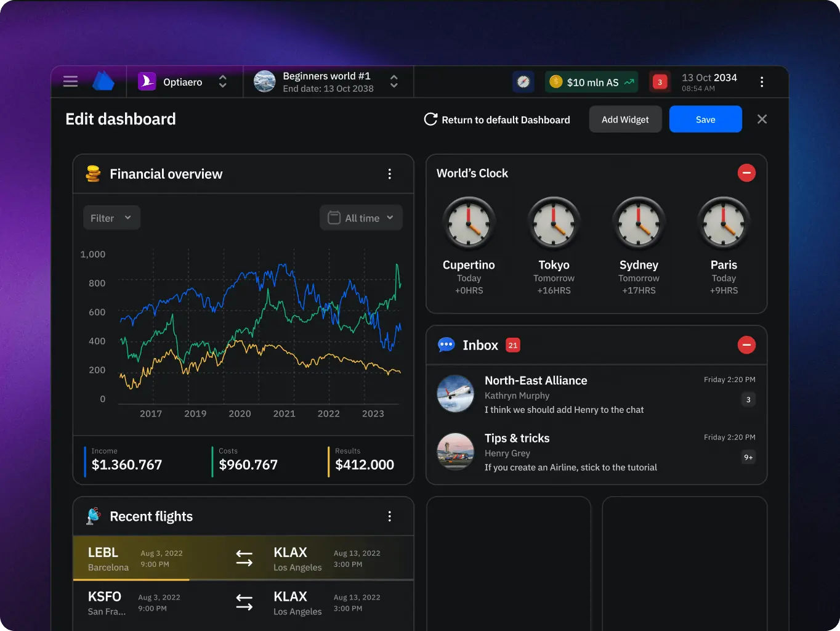
Task: Open Recent flights options menu
Action: (389, 516)
